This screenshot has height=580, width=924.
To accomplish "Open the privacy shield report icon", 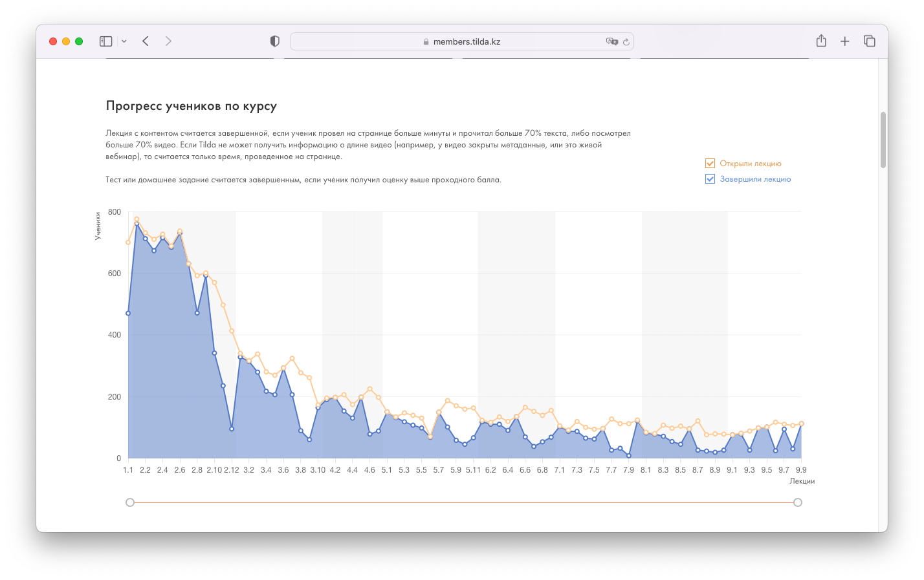I will click(275, 41).
